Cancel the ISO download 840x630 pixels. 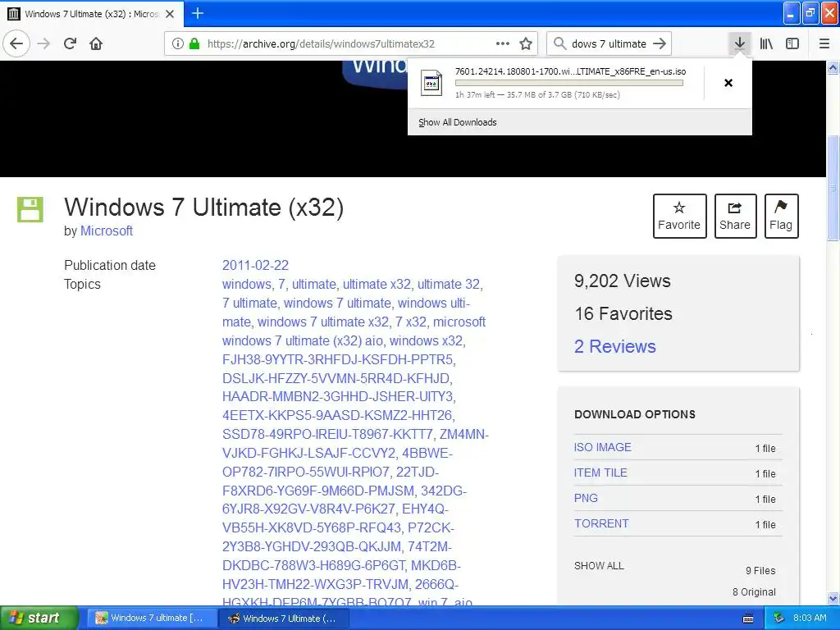pos(728,83)
